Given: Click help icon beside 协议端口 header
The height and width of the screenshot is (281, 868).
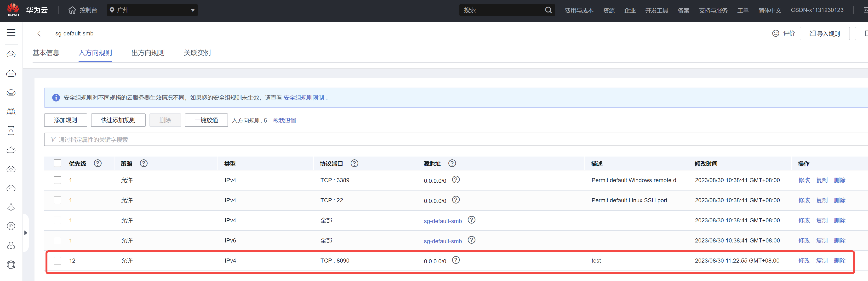Looking at the screenshot, I should [x=354, y=163].
